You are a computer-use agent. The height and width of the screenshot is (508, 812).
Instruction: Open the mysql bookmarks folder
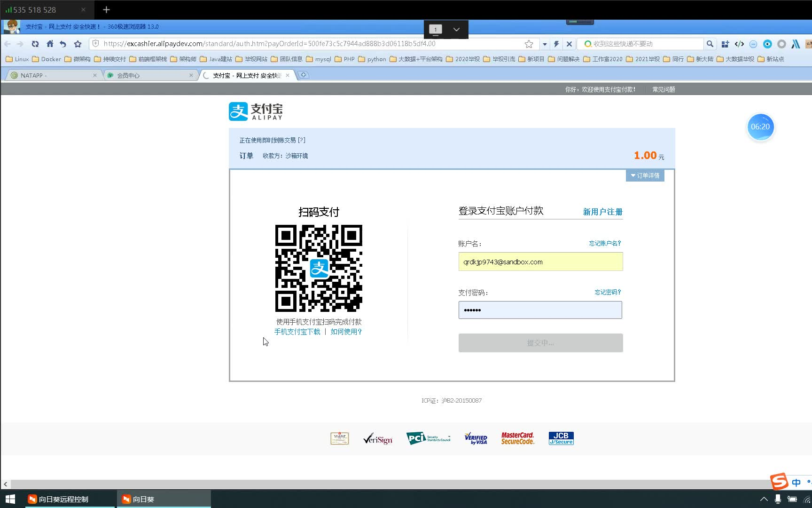point(319,59)
